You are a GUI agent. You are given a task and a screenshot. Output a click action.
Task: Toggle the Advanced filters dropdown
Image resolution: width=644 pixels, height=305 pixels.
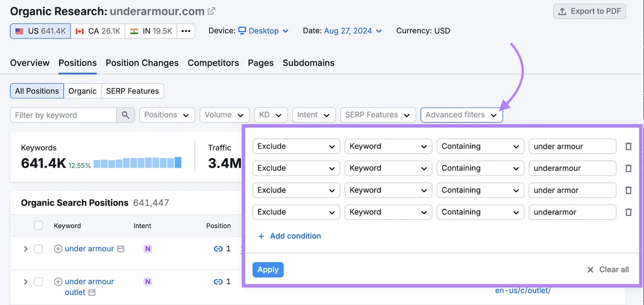click(462, 115)
